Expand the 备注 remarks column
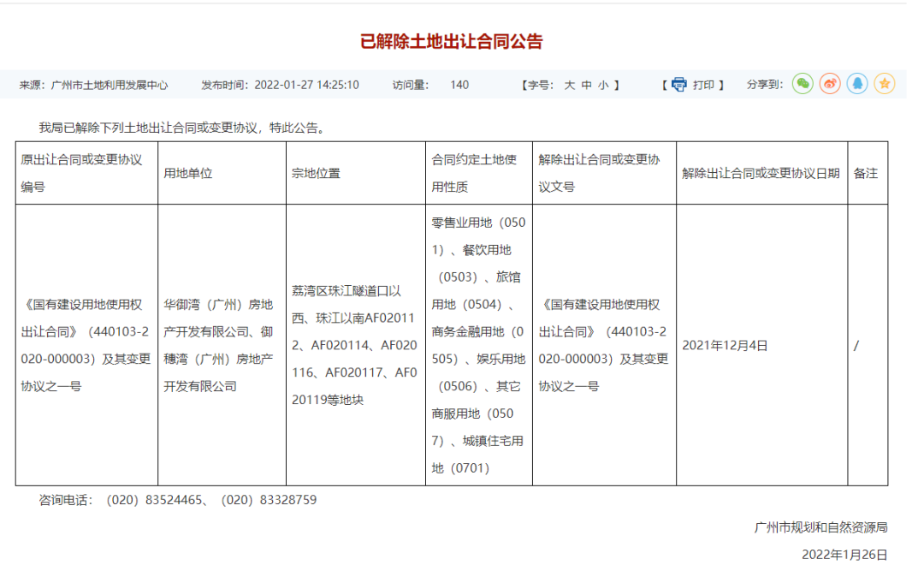Screen dimensions: 924x577 coord(867,172)
